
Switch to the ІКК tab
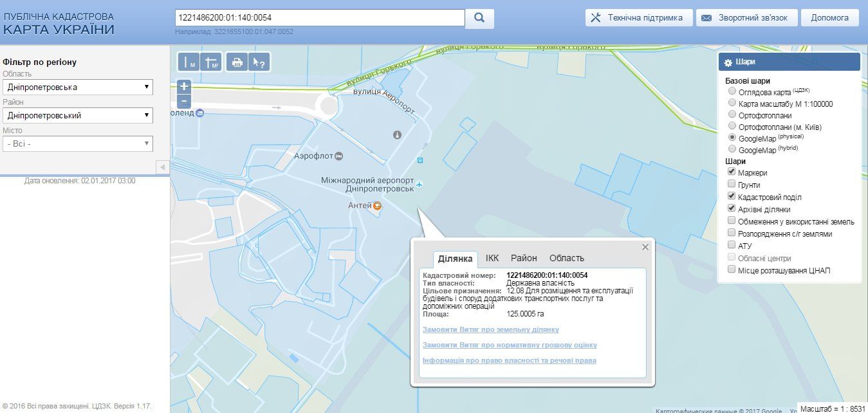tap(492, 258)
